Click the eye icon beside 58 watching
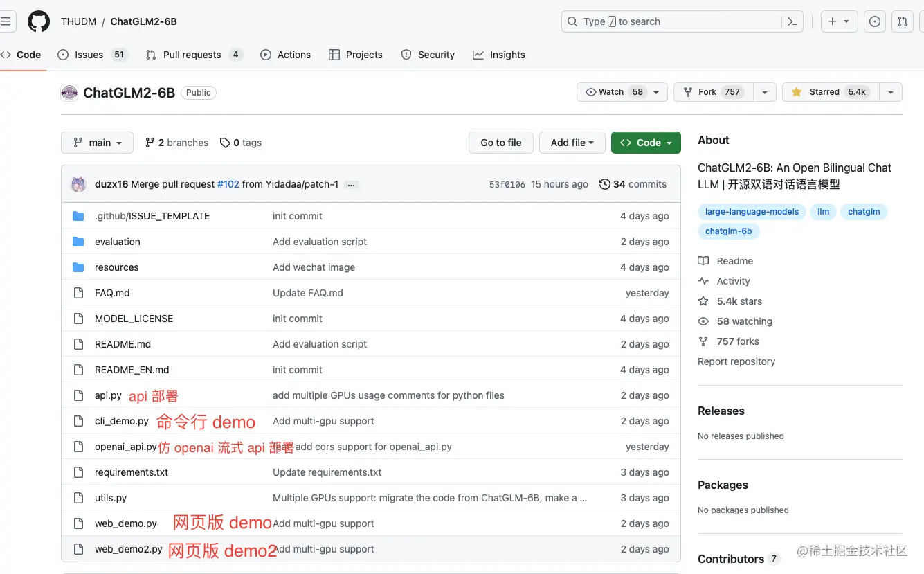This screenshot has width=924, height=574. [x=703, y=321]
